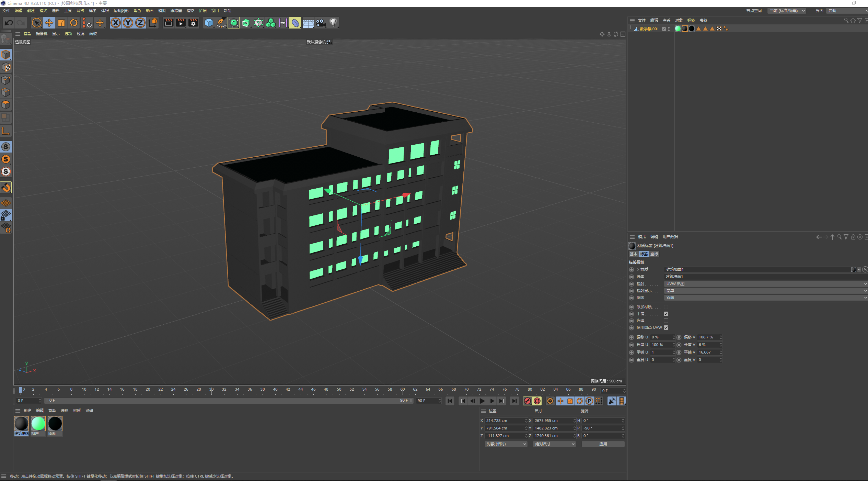This screenshot has height=481, width=868.
Task: Add a Cube primitive object
Action: pyautogui.click(x=209, y=23)
